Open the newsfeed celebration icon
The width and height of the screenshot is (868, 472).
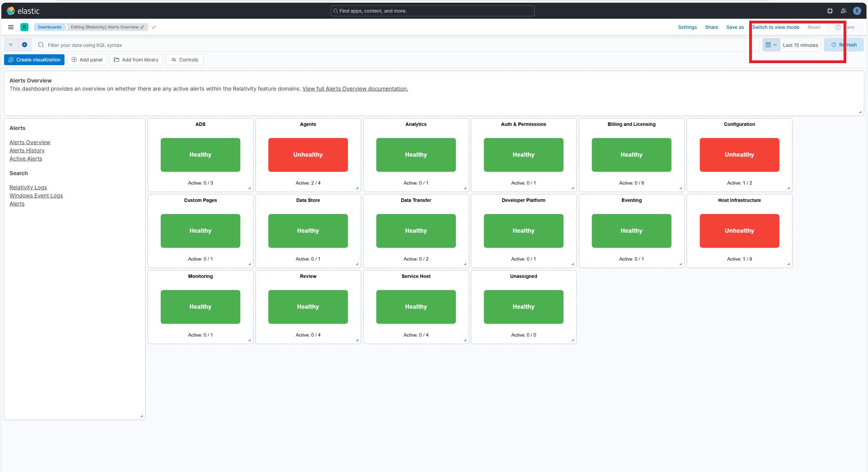[843, 11]
